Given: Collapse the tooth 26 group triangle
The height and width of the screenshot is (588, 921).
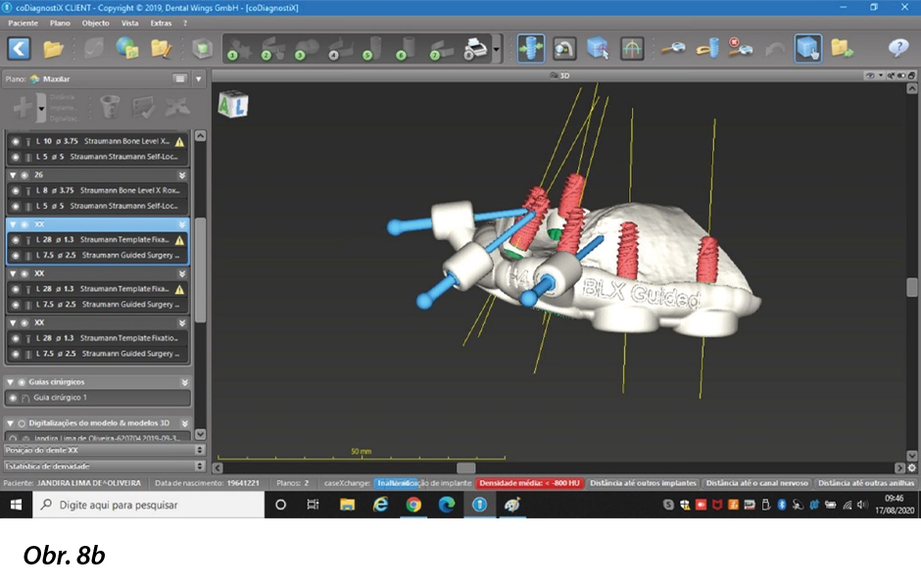Looking at the screenshot, I should [13, 175].
